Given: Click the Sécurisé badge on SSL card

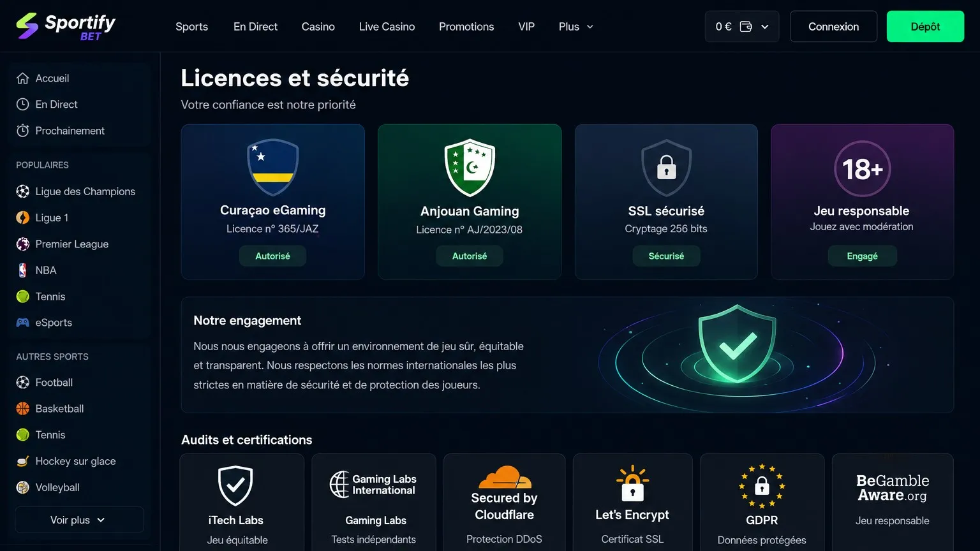Looking at the screenshot, I should tap(666, 256).
